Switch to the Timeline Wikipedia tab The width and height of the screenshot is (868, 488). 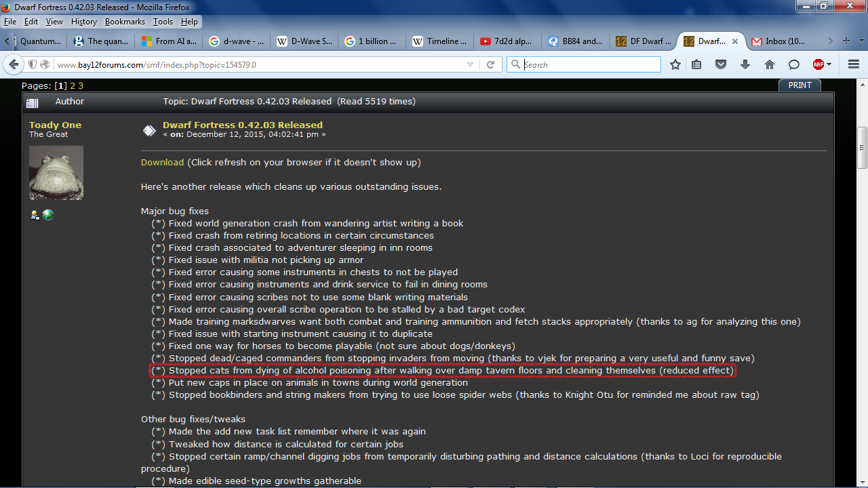[440, 41]
